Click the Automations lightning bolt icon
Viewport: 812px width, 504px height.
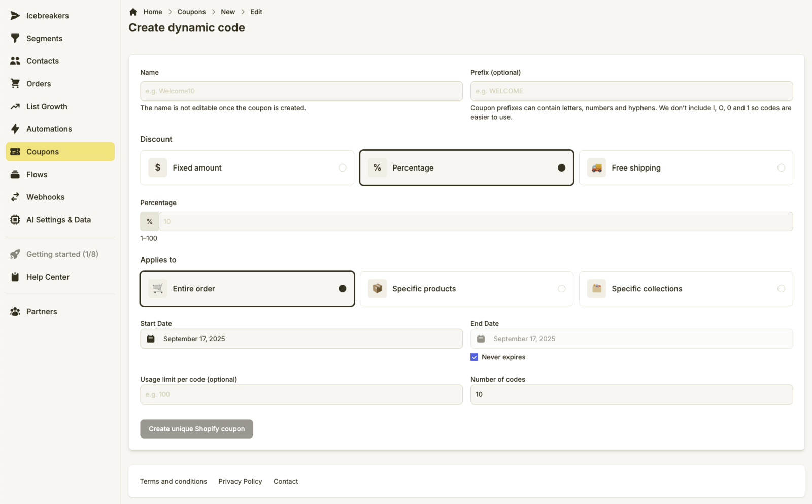point(15,129)
